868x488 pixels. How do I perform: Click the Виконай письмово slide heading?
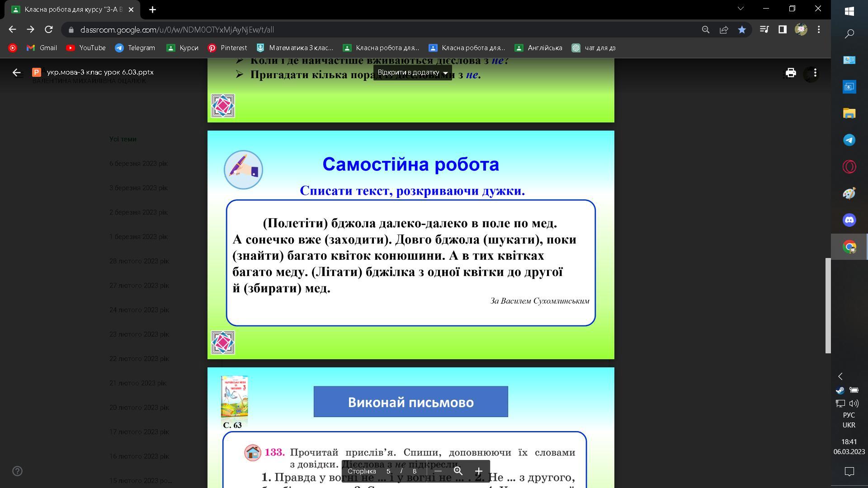click(x=410, y=402)
